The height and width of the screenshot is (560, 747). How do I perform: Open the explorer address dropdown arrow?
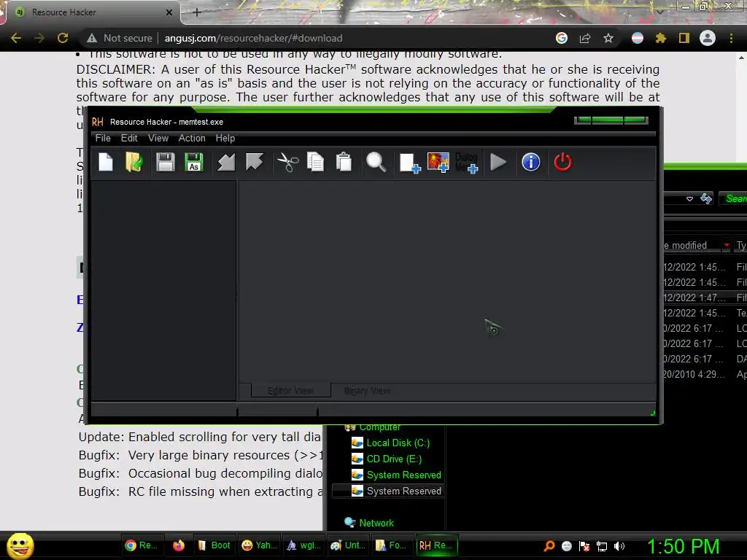689,198
